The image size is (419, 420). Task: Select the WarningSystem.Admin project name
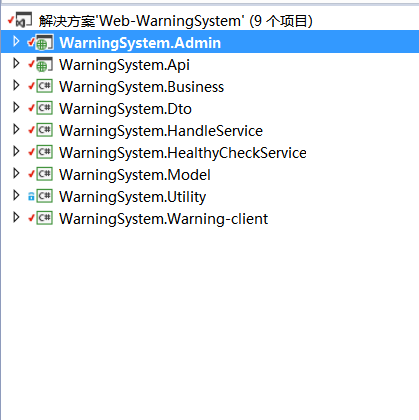coord(140,43)
